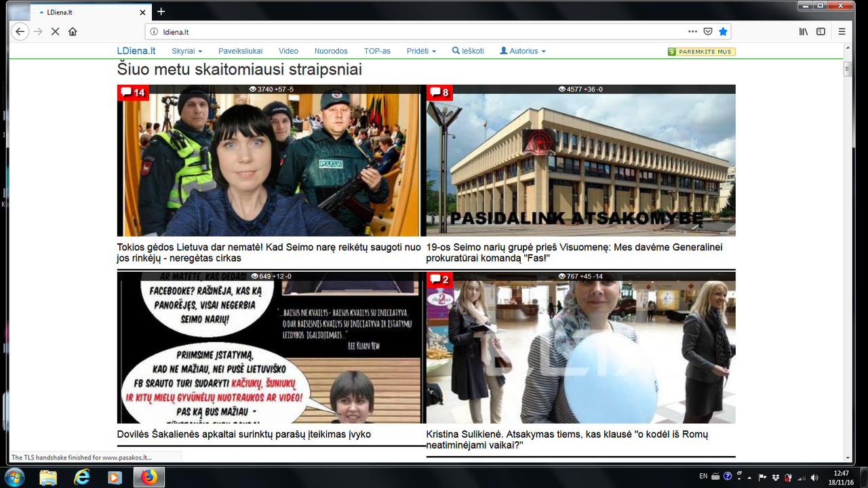Open the network signal tray icon
This screenshot has height=488, width=868.
click(x=802, y=476)
